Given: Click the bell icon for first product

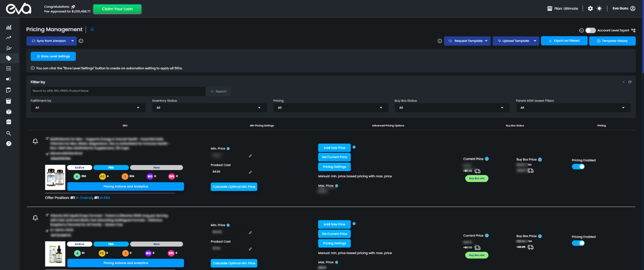Looking at the screenshot, I should [x=35, y=141].
